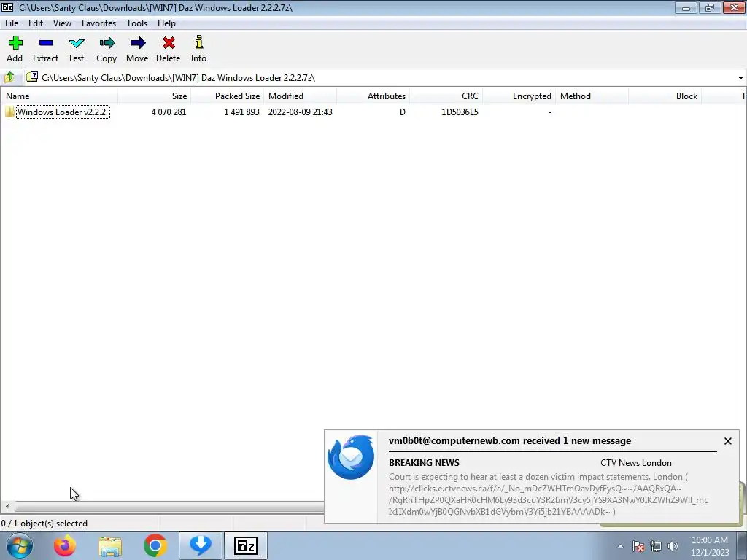This screenshot has height=560, width=747.
Task: Click the Thunderbird logo in the notification
Action: pos(351,457)
